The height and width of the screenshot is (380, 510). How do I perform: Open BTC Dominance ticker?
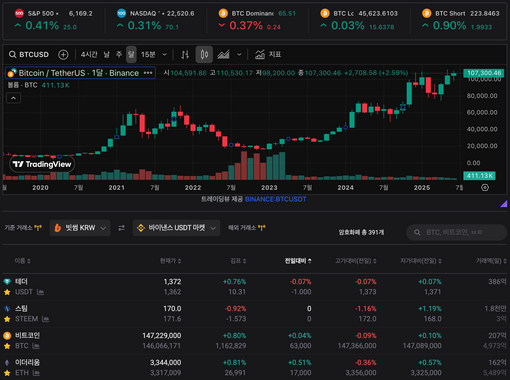click(257, 20)
